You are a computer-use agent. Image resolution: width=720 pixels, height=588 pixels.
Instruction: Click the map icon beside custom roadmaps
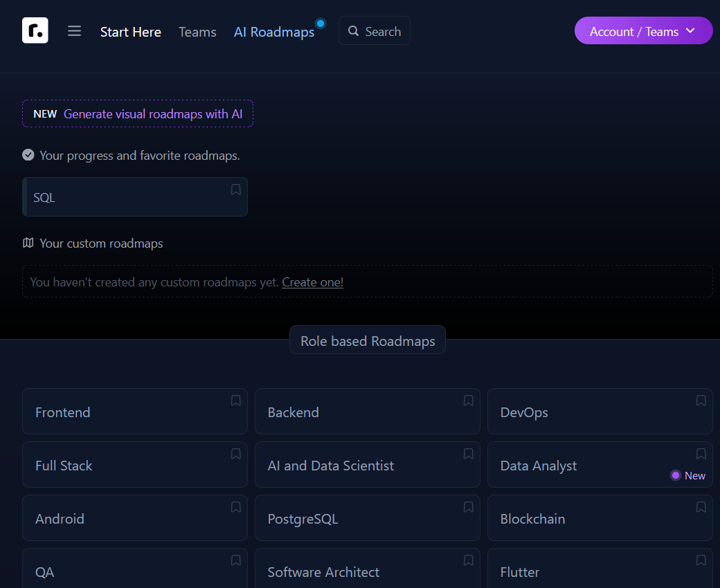click(28, 243)
